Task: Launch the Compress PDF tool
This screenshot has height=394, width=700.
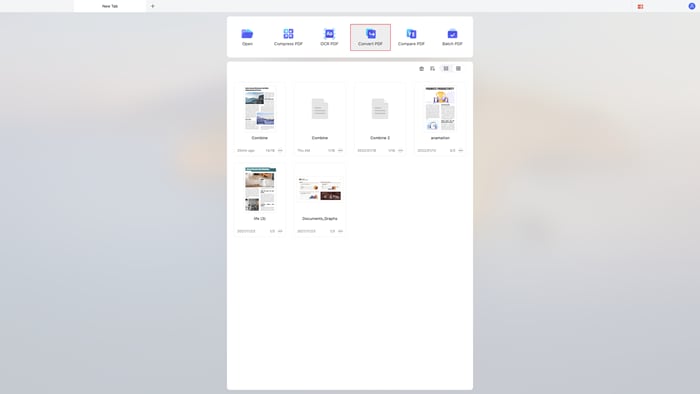Action: click(288, 37)
